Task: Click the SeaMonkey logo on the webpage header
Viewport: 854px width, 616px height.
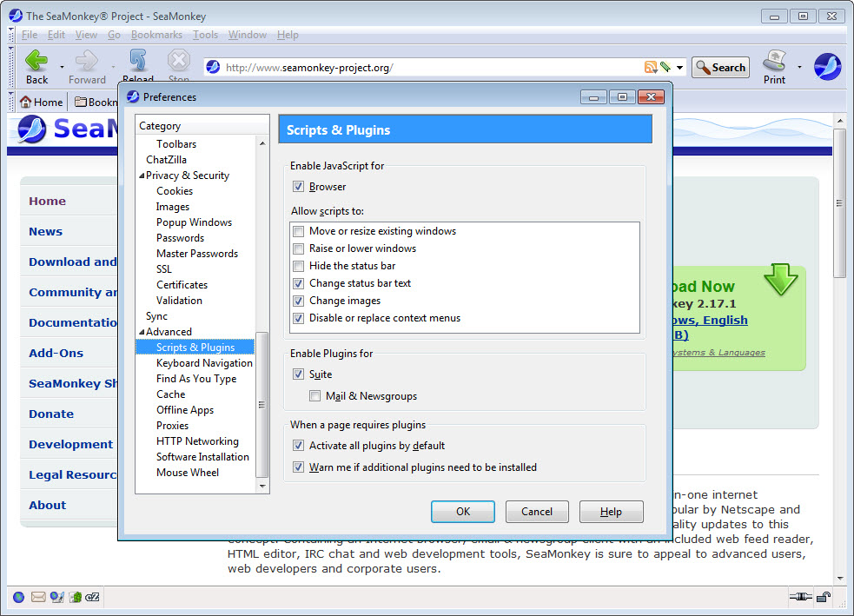Action: [31, 129]
